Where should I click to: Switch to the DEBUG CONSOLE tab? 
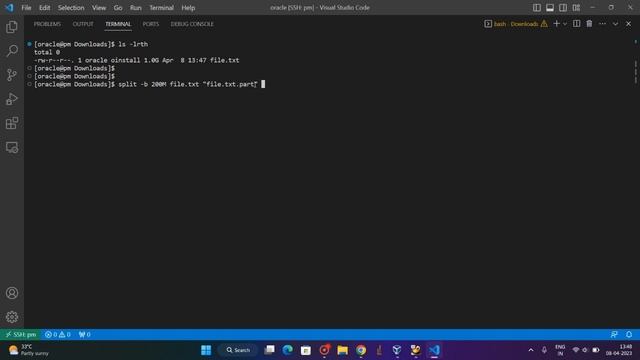192,24
